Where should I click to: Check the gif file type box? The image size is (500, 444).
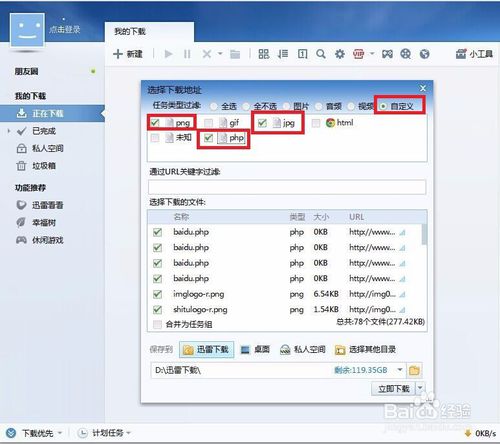pos(208,123)
